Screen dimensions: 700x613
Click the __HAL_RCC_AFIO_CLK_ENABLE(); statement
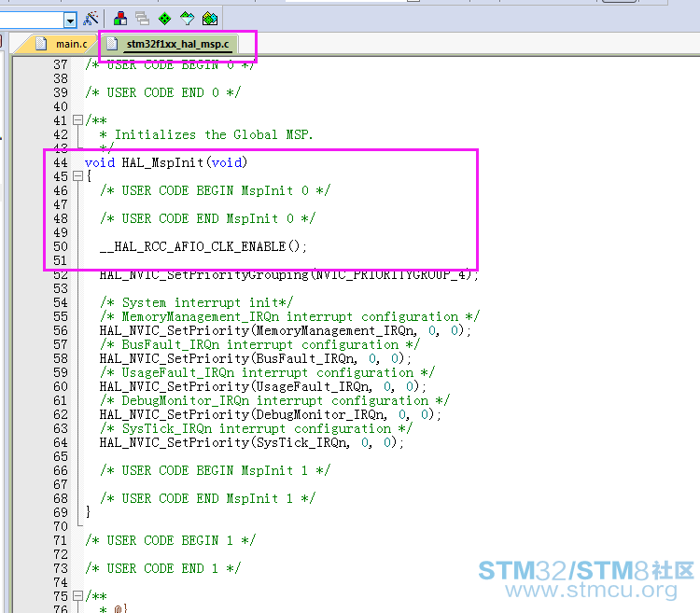pyautogui.click(x=203, y=246)
